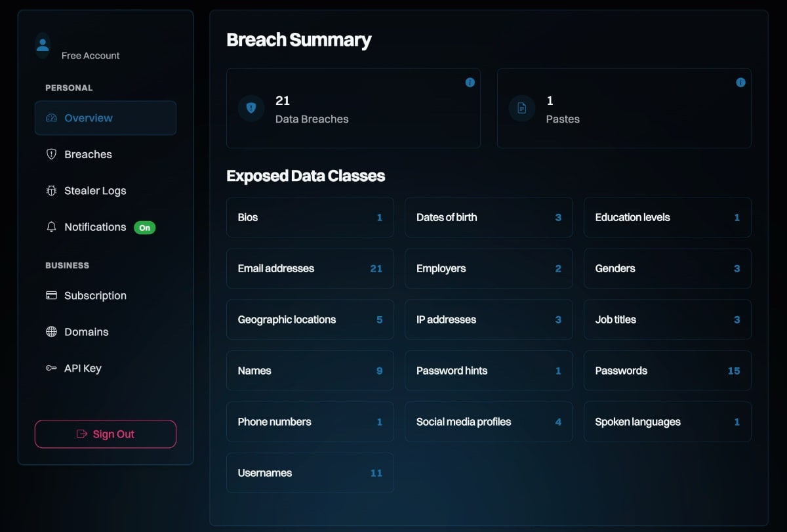787x532 pixels.
Task: Click the Domains globe icon
Action: point(51,332)
